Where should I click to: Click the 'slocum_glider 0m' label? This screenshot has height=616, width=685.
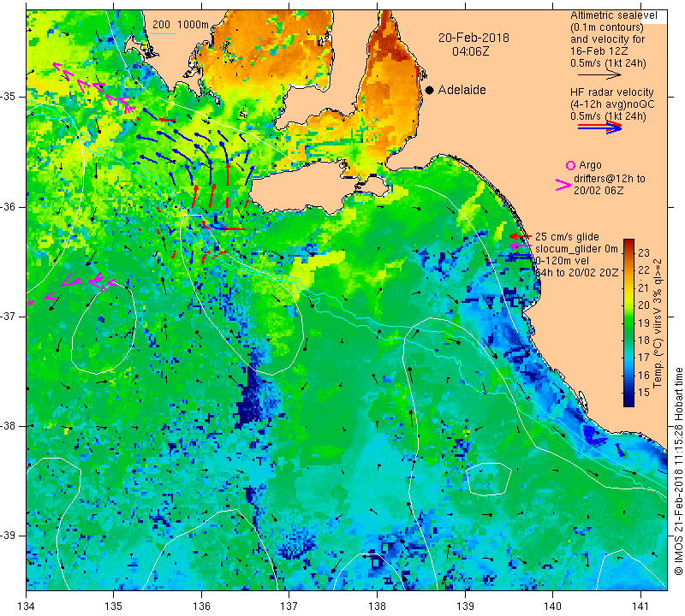point(576,249)
